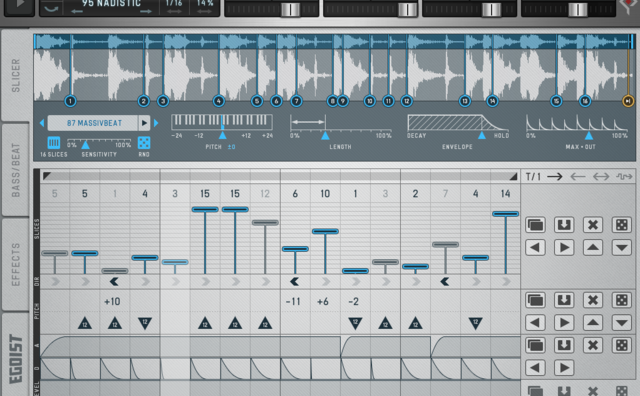Randomize slices row with dice icon

(x=622, y=225)
